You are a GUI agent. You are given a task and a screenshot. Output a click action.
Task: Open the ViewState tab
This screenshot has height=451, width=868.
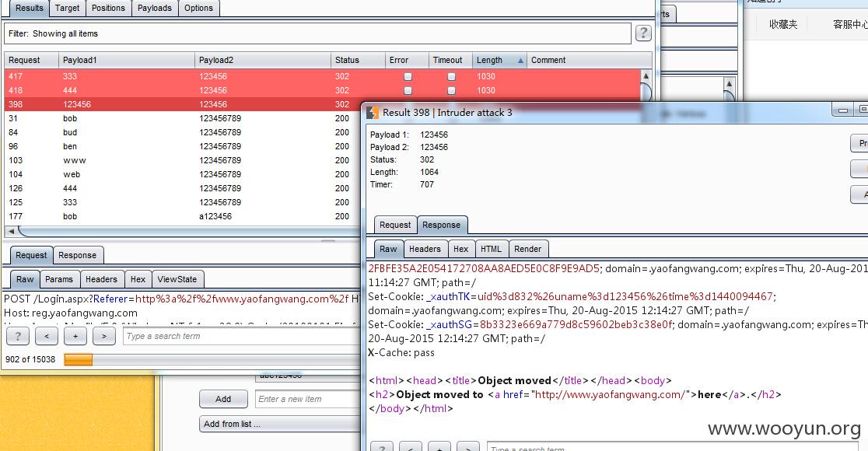[177, 279]
